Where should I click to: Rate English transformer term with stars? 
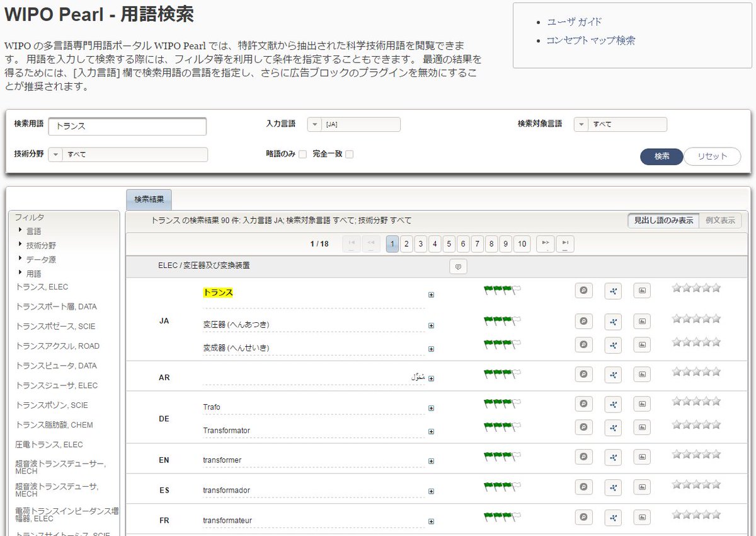tap(696, 454)
